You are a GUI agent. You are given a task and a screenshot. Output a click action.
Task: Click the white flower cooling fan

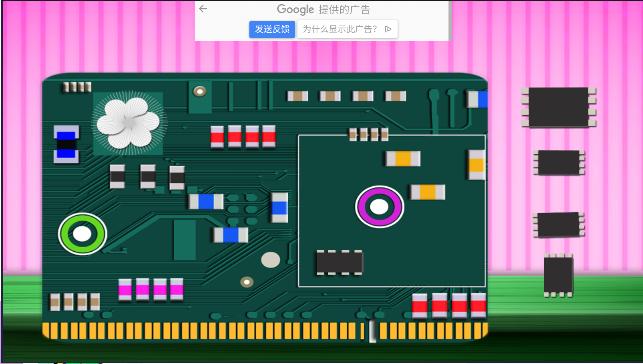click(128, 123)
